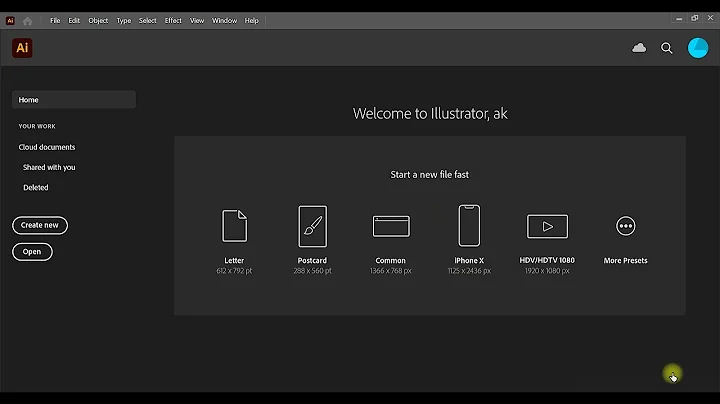The height and width of the screenshot is (404, 720).
Task: Click the '612 x 792 pt' size text
Action: (234, 271)
